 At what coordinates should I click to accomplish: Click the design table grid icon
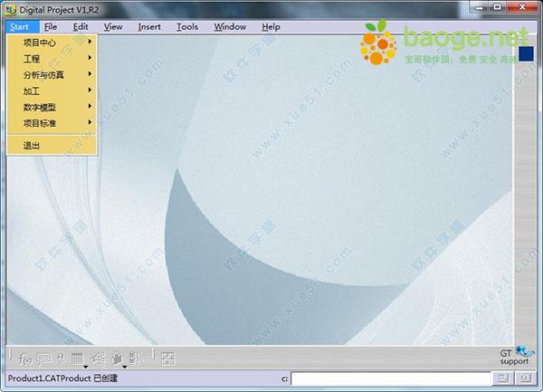click(77, 359)
